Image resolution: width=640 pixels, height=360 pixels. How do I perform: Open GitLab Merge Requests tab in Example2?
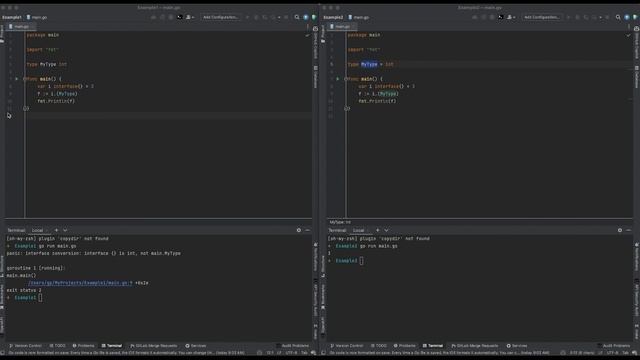[x=475, y=346]
